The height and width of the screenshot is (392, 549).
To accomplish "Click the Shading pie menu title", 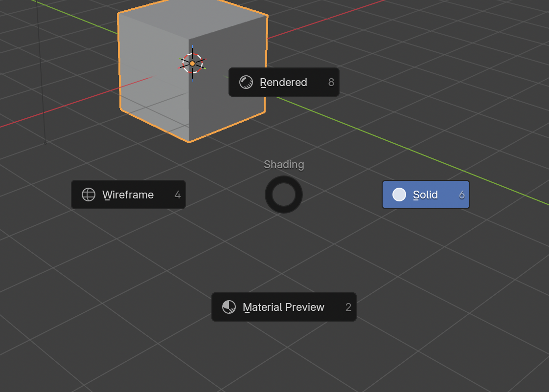I will [284, 165].
